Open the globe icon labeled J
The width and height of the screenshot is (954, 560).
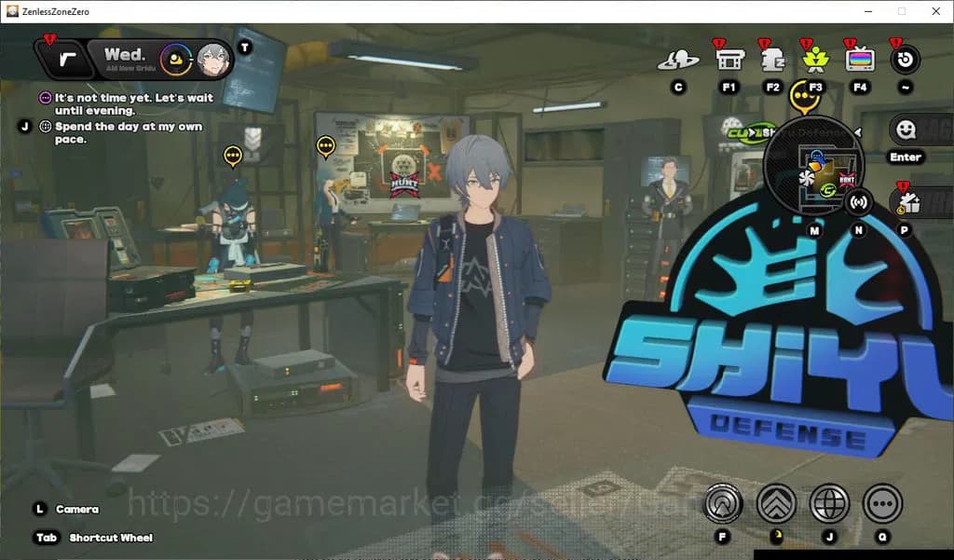828,504
